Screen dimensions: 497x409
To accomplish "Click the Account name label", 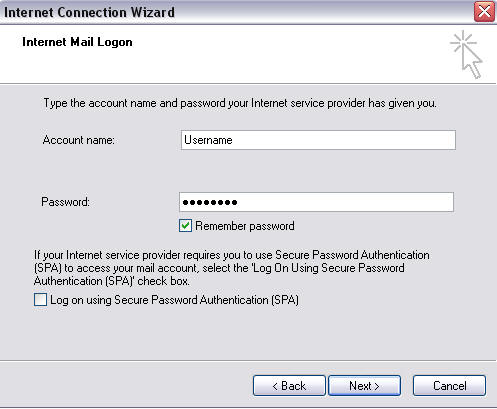I will pyautogui.click(x=79, y=140).
